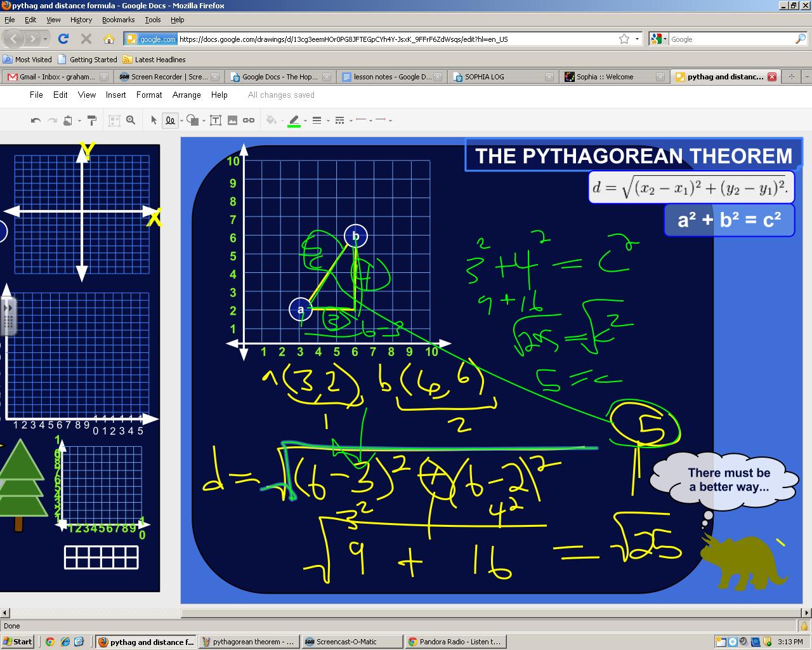This screenshot has width=812, height=650.
Task: Bookmark this page with the star icon
Action: 624,39
